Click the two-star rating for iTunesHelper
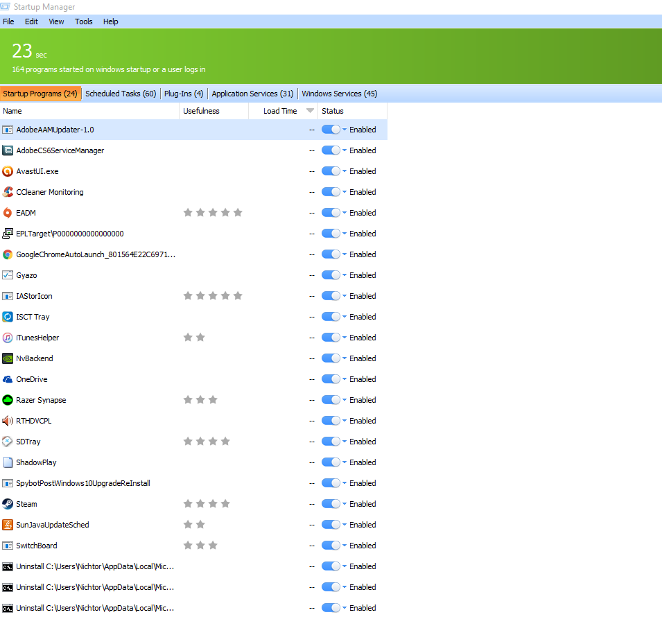Viewport: 662px width, 644px height. coord(194,337)
